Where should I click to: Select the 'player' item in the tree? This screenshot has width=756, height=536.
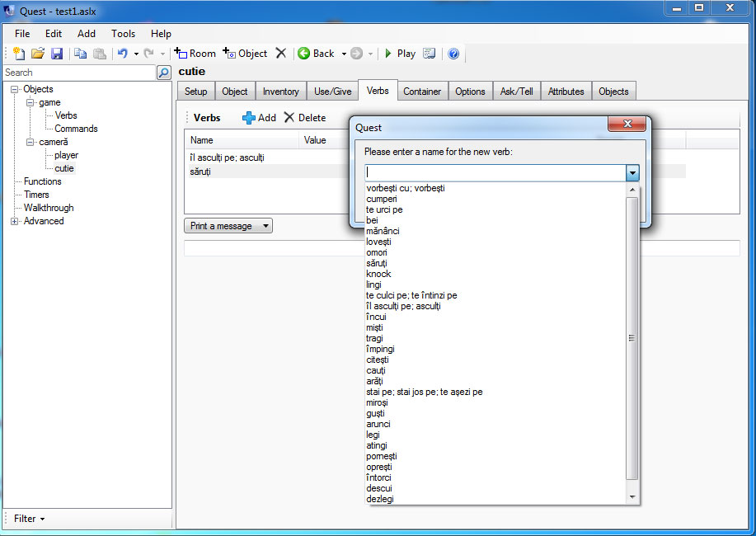[x=66, y=155]
